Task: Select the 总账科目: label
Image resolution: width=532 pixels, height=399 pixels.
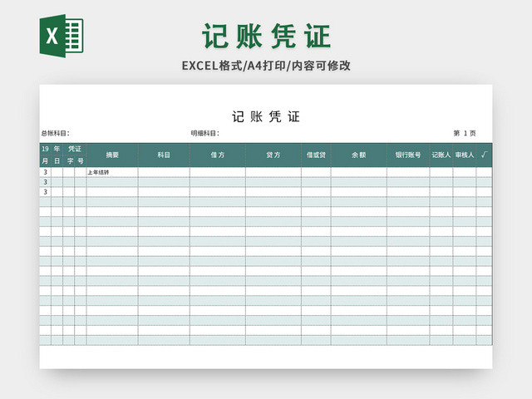Action: [x=56, y=133]
